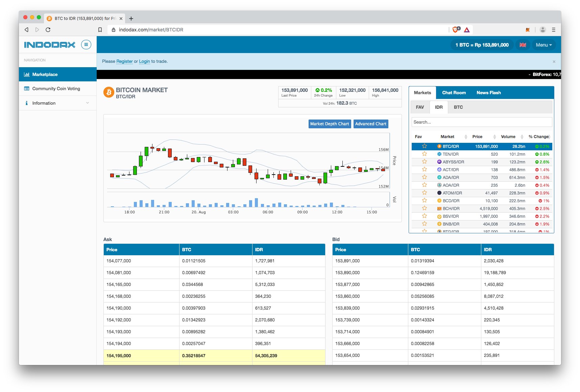Select the TEN/IDR market row
The width and height of the screenshot is (580, 392).
pyautogui.click(x=482, y=154)
